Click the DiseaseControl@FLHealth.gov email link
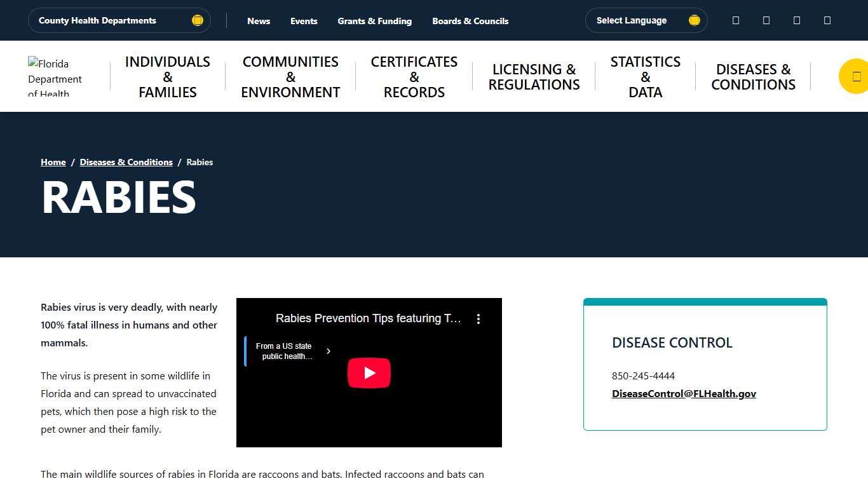Viewport: 868px width, 488px height. coord(684,394)
